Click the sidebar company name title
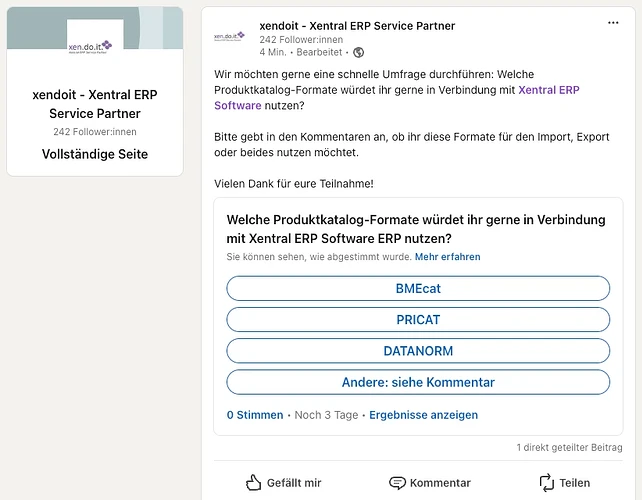Screen dimensions: 642x500 tap(95, 104)
